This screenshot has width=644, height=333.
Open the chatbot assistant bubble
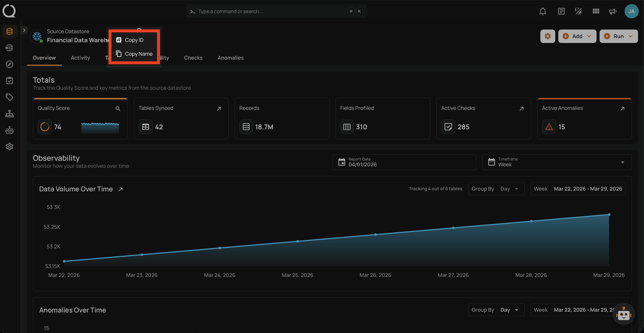pos(623,314)
